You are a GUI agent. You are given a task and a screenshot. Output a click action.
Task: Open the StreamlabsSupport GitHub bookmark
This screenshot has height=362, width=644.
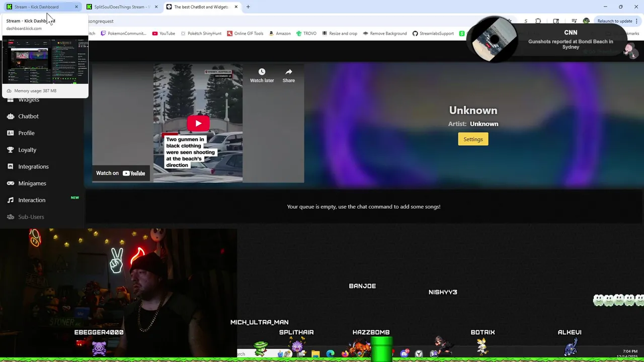tap(433, 34)
